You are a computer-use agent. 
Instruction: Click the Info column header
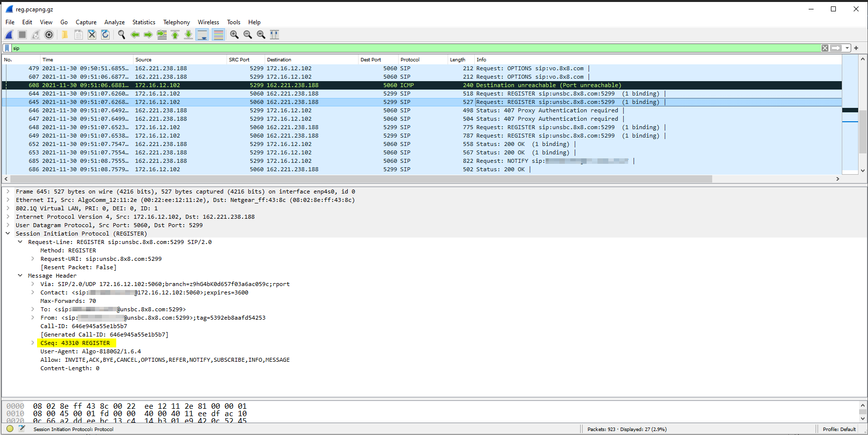pos(658,60)
